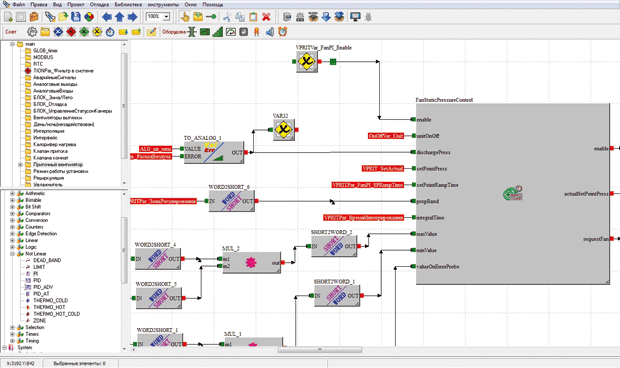
Task: Click the red VPRIT_SetActual input label
Action: [x=383, y=168]
